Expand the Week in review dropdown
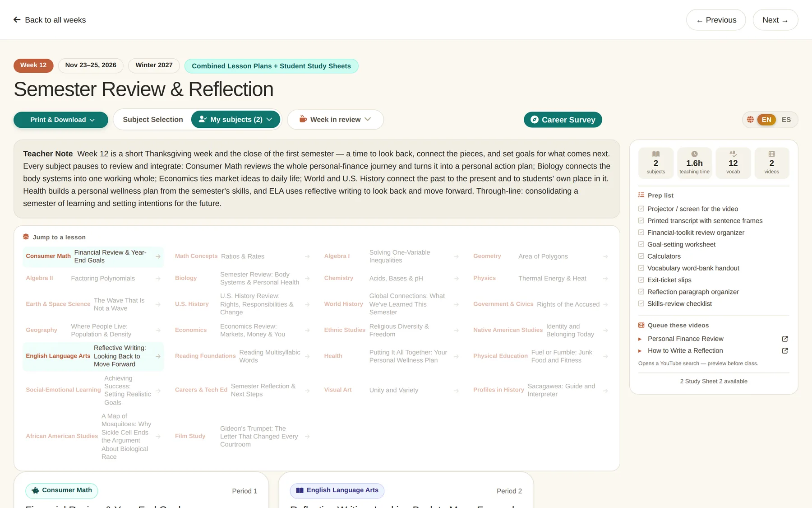This screenshot has width=812, height=508. coord(335,120)
